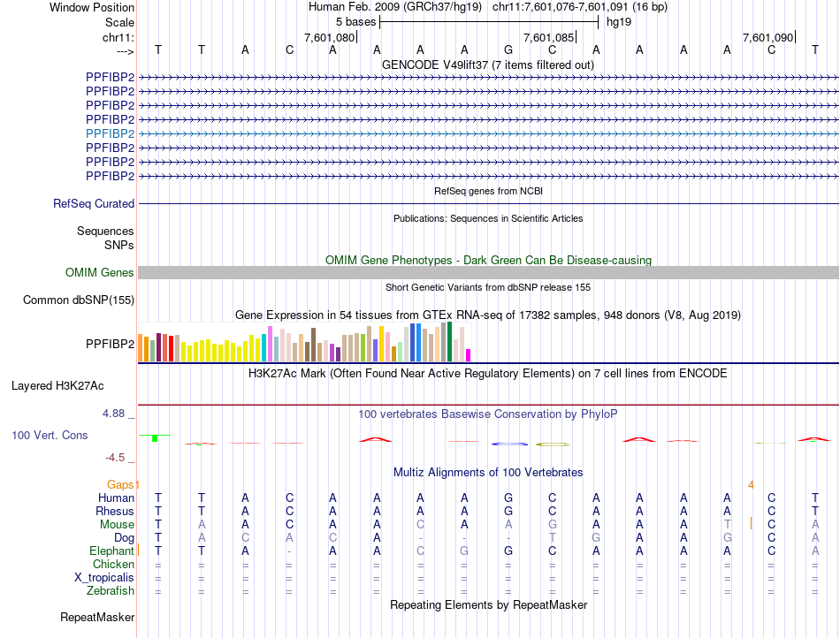The image size is (840, 638).
Task: Select the Human alignment row label
Action: coord(116,498)
